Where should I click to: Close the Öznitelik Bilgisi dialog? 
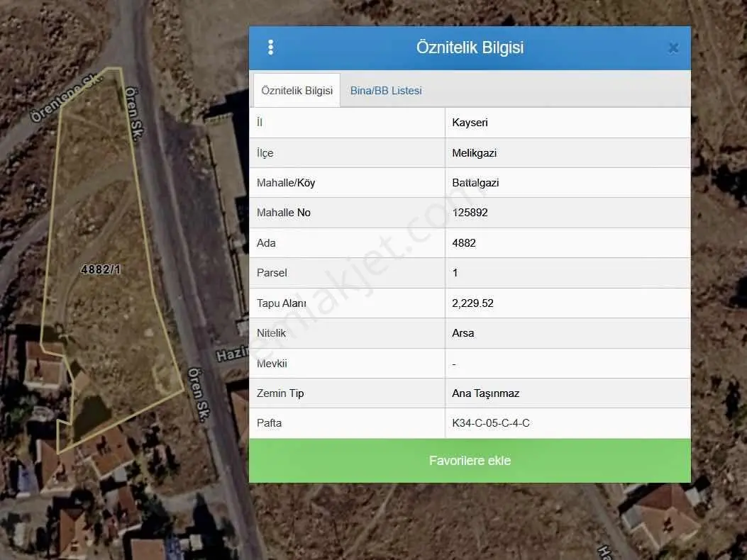pyautogui.click(x=673, y=47)
